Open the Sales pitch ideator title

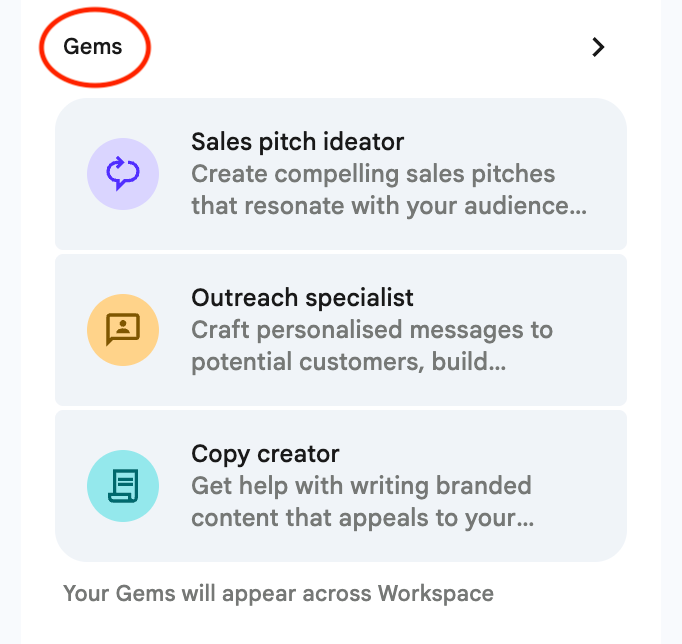click(x=297, y=142)
